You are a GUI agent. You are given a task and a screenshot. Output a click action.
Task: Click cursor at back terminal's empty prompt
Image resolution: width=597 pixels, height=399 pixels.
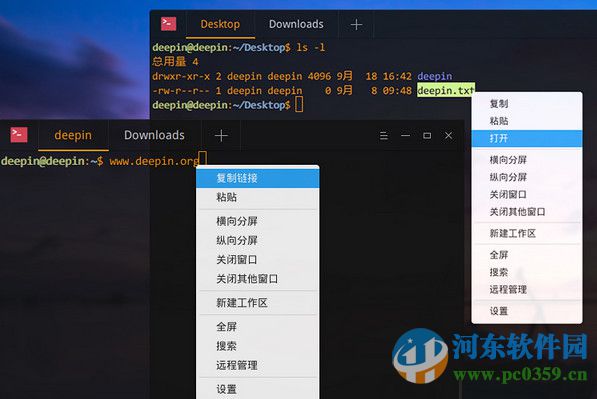point(299,105)
